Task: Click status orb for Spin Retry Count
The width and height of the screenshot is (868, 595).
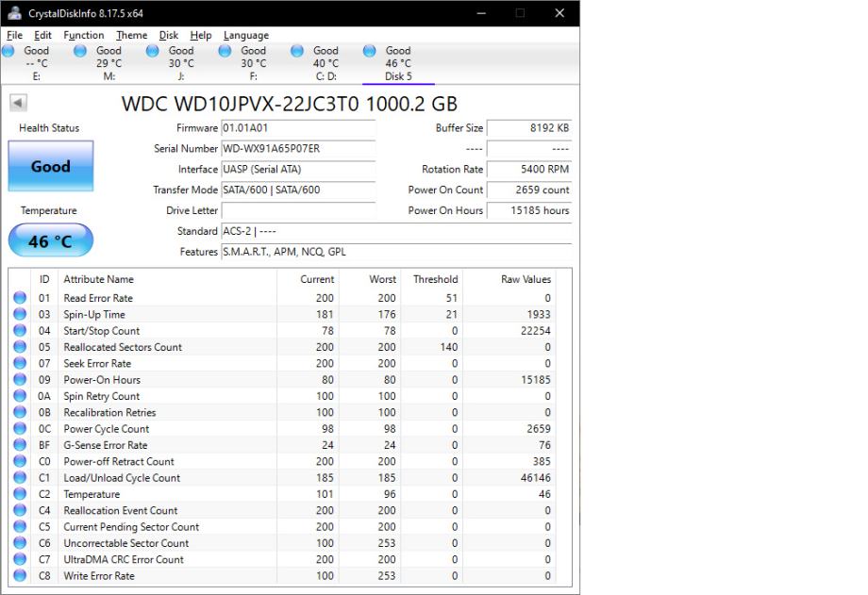Action: point(20,396)
